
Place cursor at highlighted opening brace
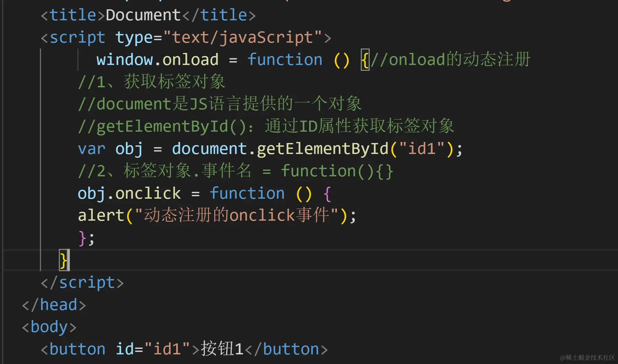point(365,60)
